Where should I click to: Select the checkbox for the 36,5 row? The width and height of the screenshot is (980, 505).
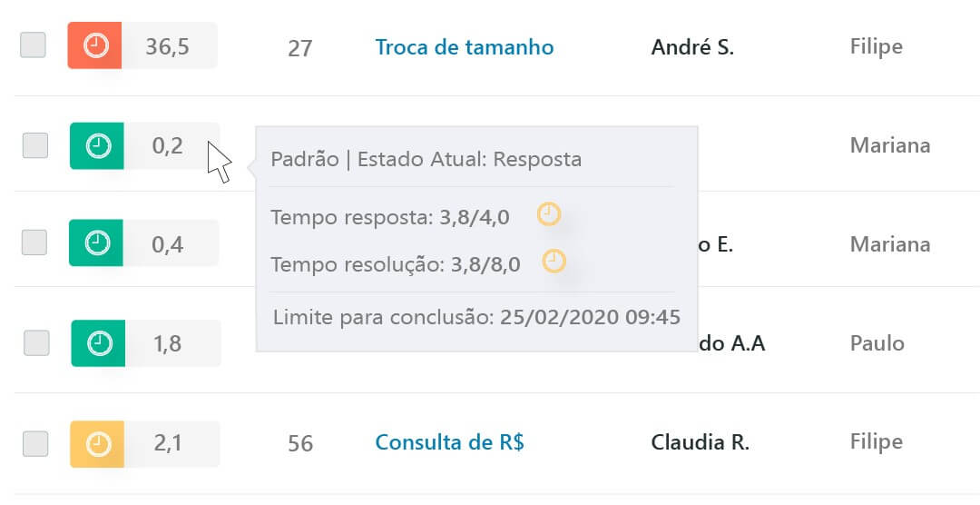point(34,45)
